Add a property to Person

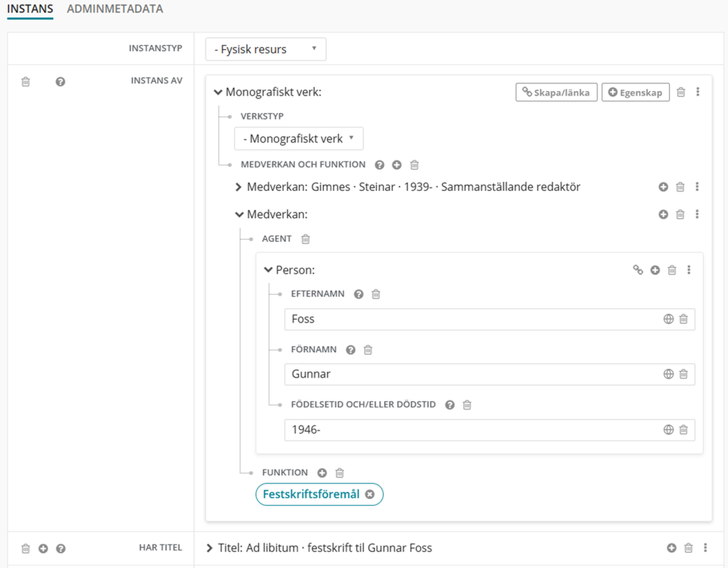pos(655,270)
